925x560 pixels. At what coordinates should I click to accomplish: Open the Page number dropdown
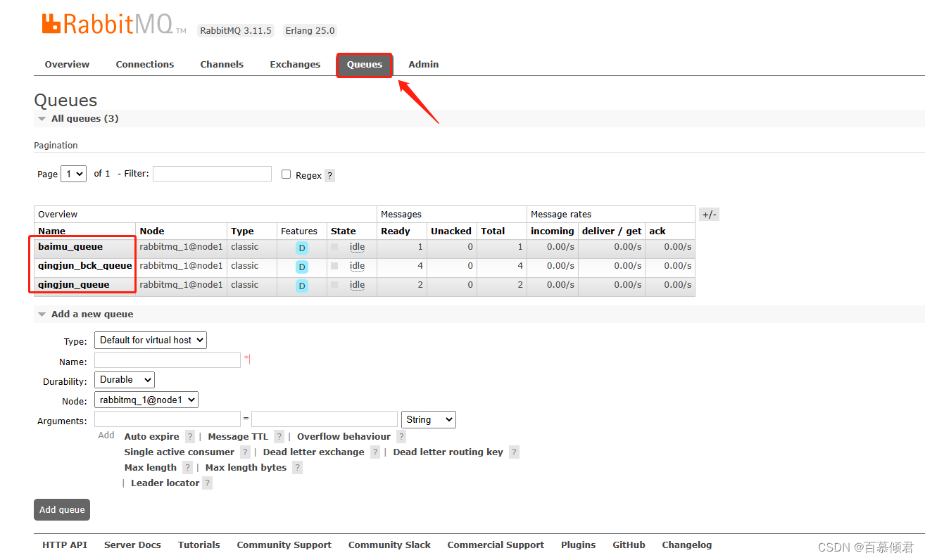click(x=73, y=174)
